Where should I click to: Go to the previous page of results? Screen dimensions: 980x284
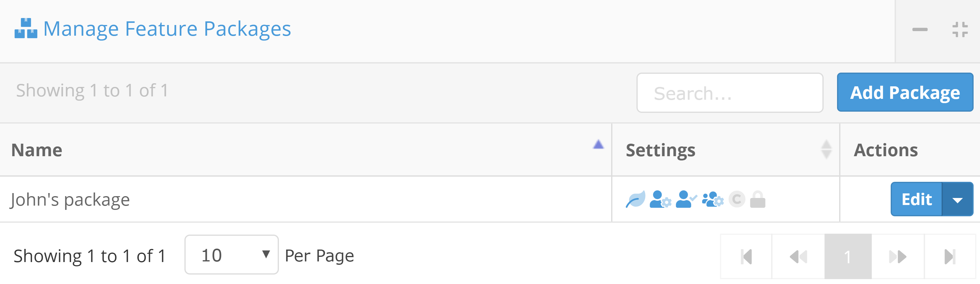pyautogui.click(x=798, y=257)
